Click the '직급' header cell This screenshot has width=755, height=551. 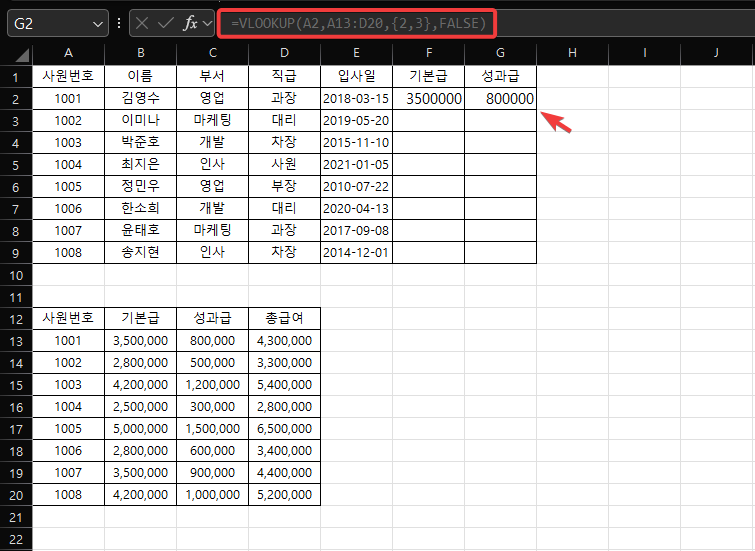pyautogui.click(x=285, y=76)
